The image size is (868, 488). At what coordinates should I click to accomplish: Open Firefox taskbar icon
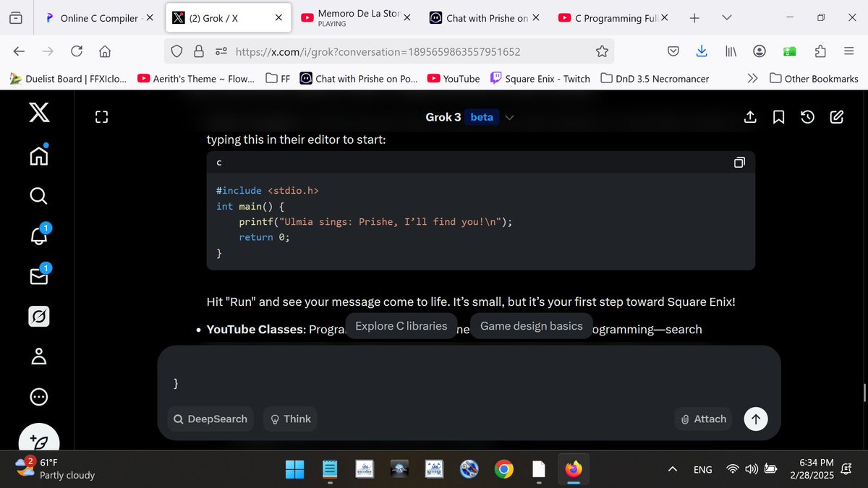tap(574, 469)
